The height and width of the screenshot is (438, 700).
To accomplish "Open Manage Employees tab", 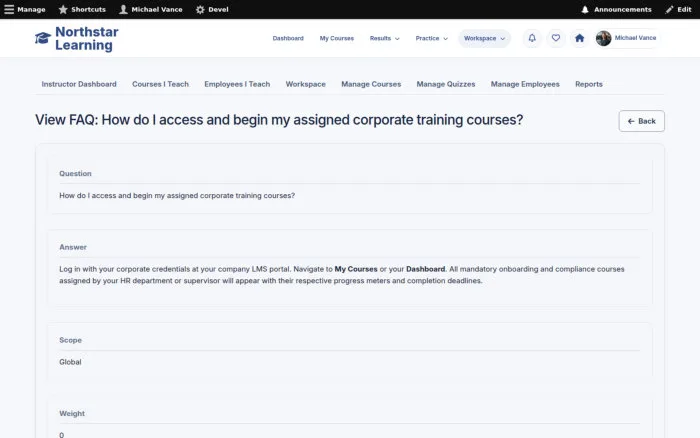I will point(525,84).
